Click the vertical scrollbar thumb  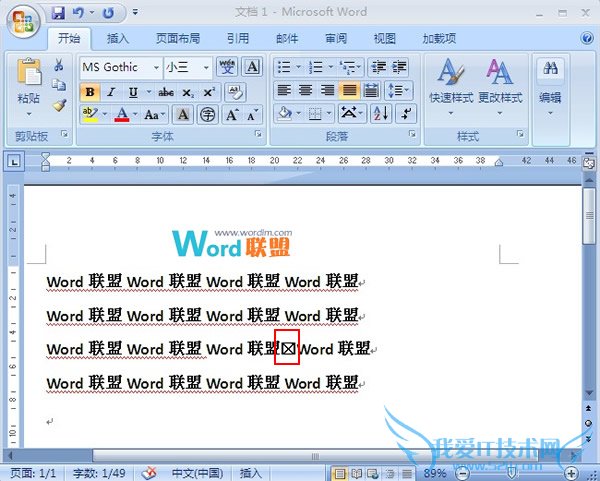[x=589, y=216]
